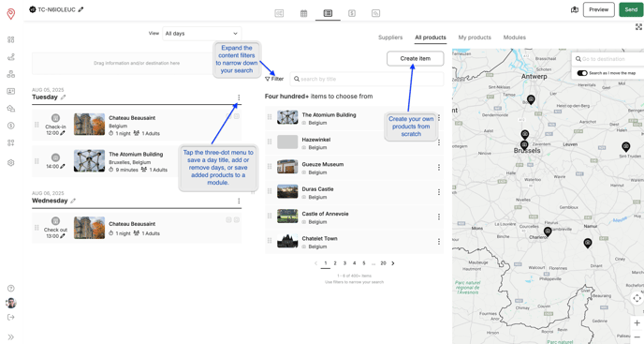Click the Preview button
The image size is (644, 344).
(x=598, y=9)
